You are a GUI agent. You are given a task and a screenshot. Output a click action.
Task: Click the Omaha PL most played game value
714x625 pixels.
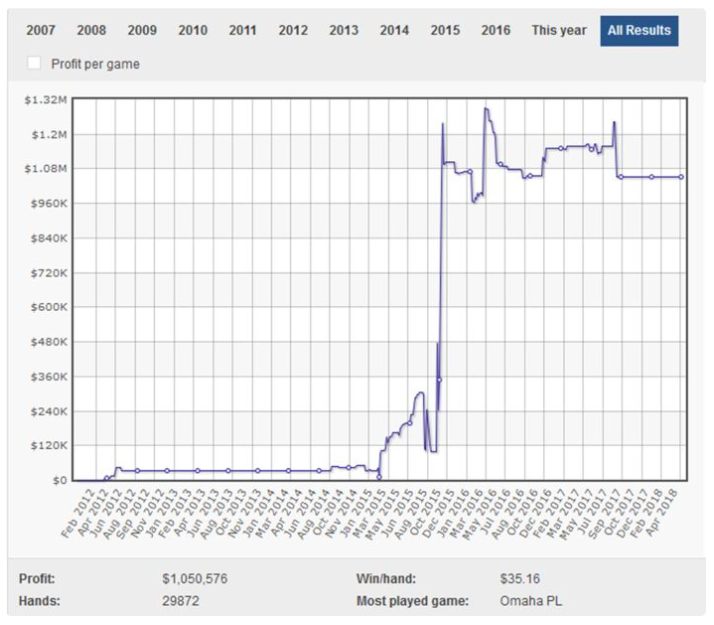pos(528,601)
